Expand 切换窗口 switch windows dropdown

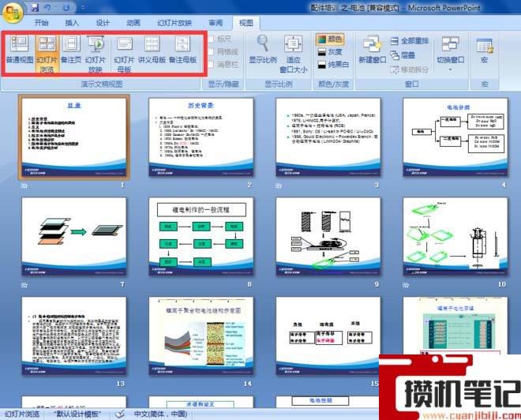[451, 54]
